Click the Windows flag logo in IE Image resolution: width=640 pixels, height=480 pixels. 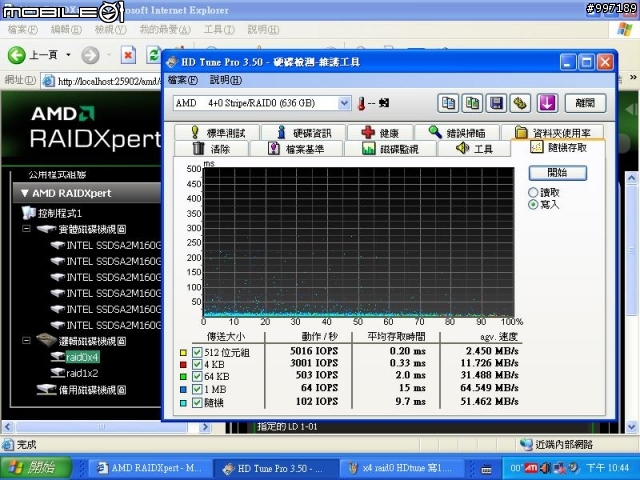point(624,30)
